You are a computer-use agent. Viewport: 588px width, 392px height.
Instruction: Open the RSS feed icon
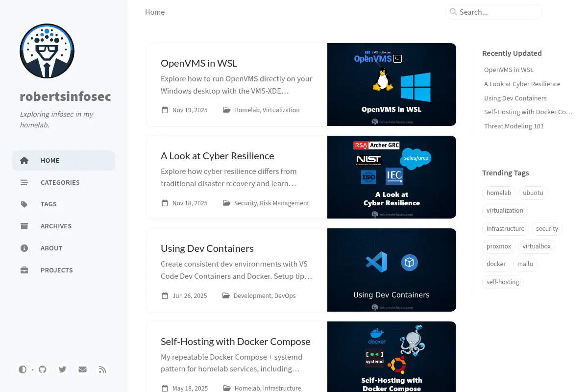tap(102, 369)
